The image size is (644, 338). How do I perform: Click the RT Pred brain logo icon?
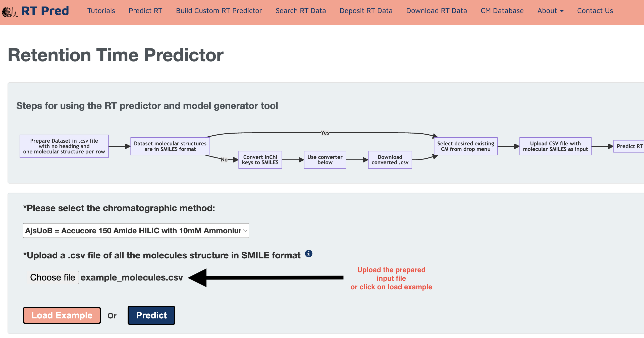pyautogui.click(x=10, y=12)
